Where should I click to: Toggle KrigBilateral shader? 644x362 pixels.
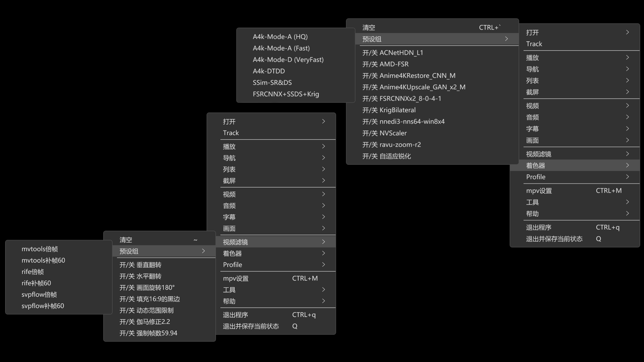(389, 110)
